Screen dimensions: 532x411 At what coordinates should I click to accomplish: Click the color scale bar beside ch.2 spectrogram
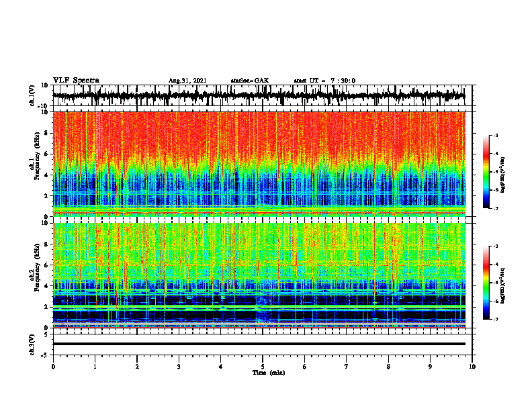pos(486,283)
